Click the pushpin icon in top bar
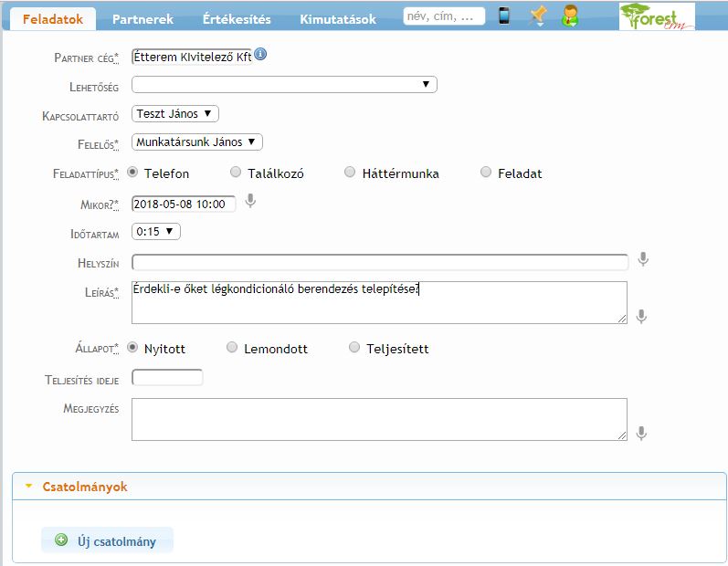Image resolution: width=728 pixels, height=566 pixels. (537, 16)
